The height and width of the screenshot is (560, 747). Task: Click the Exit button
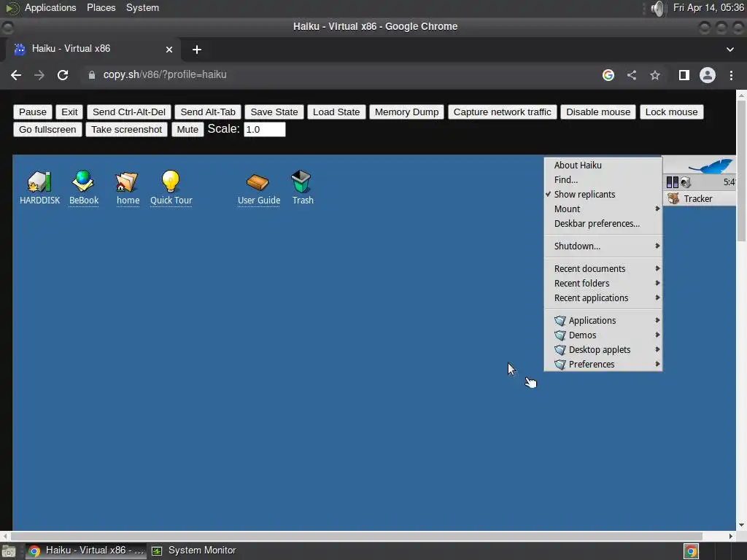69,112
